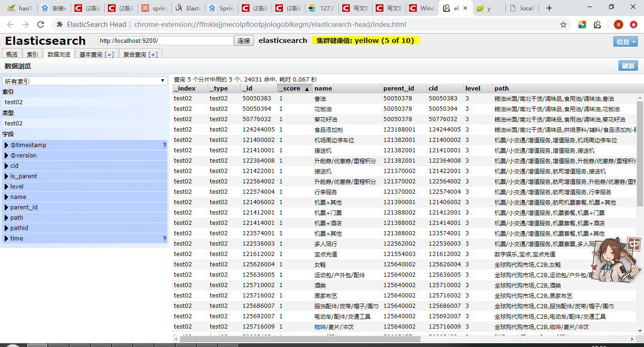The height and width of the screenshot is (347, 644).
Task: Select test02 under 类型 in sidebar
Action: pyautogui.click(x=85, y=123)
